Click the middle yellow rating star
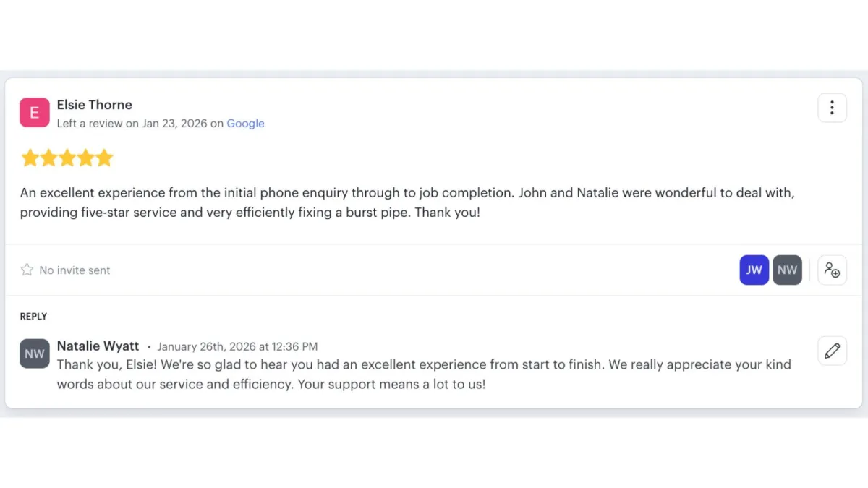Image resolution: width=868 pixels, height=488 pixels. 67,158
